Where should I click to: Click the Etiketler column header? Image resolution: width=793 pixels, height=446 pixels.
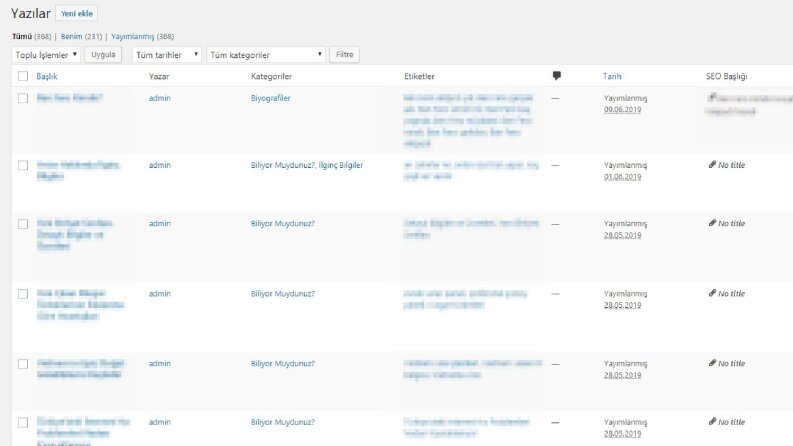pos(419,76)
